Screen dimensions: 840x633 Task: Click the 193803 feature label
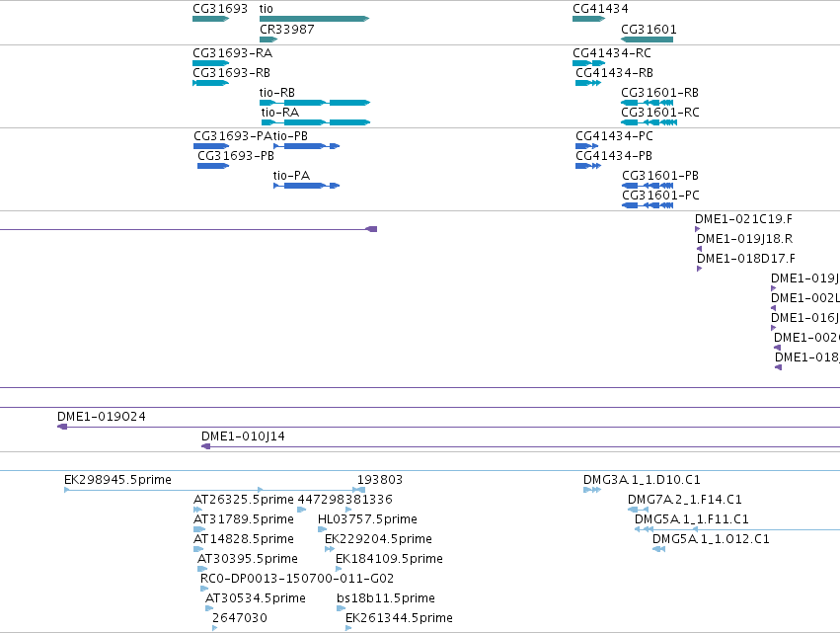[x=380, y=480]
